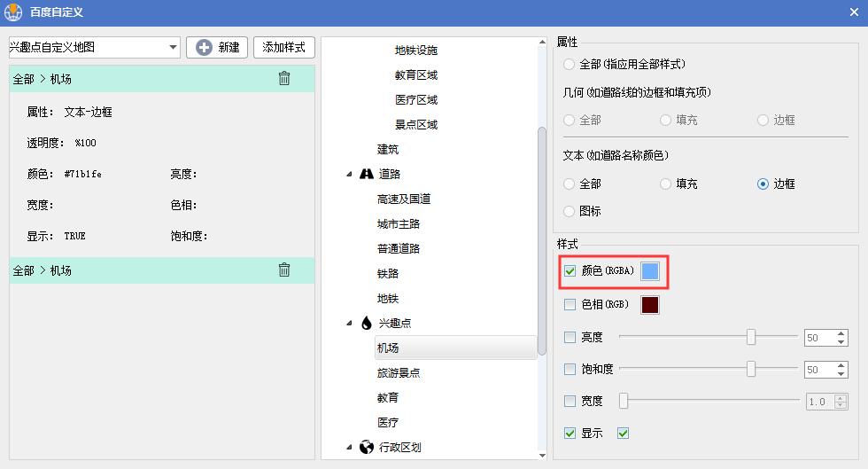
Task: Click the tree scrollbar down arrow
Action: click(542, 455)
